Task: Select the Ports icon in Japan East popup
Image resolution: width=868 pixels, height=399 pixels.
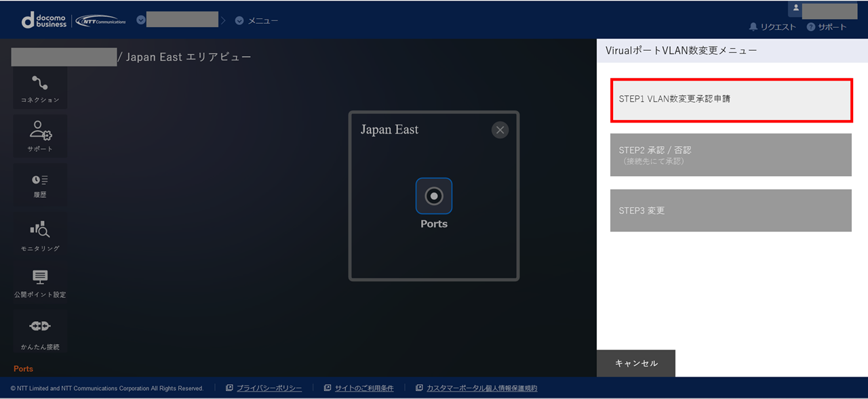Action: tap(434, 196)
